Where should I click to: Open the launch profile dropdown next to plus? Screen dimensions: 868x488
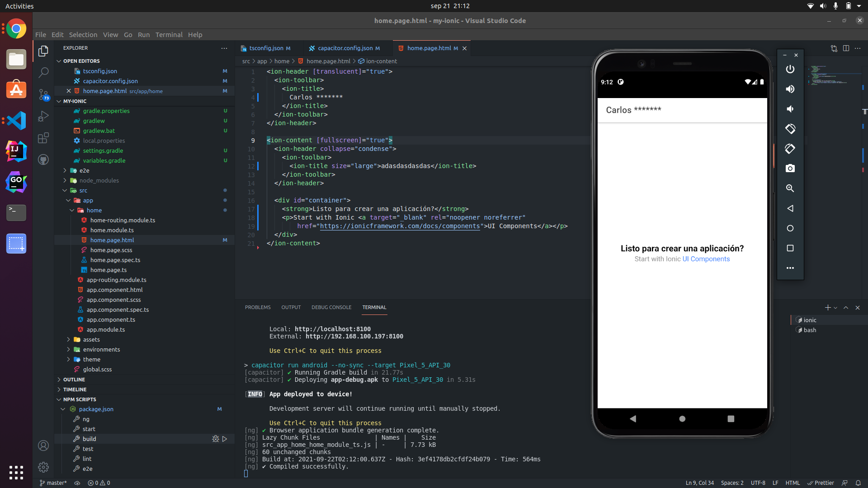(x=835, y=308)
